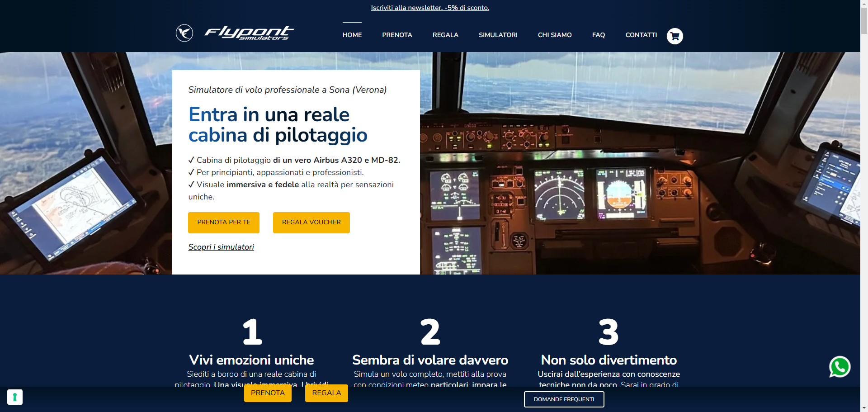Open the FAQ menu item
The image size is (868, 412).
(598, 35)
